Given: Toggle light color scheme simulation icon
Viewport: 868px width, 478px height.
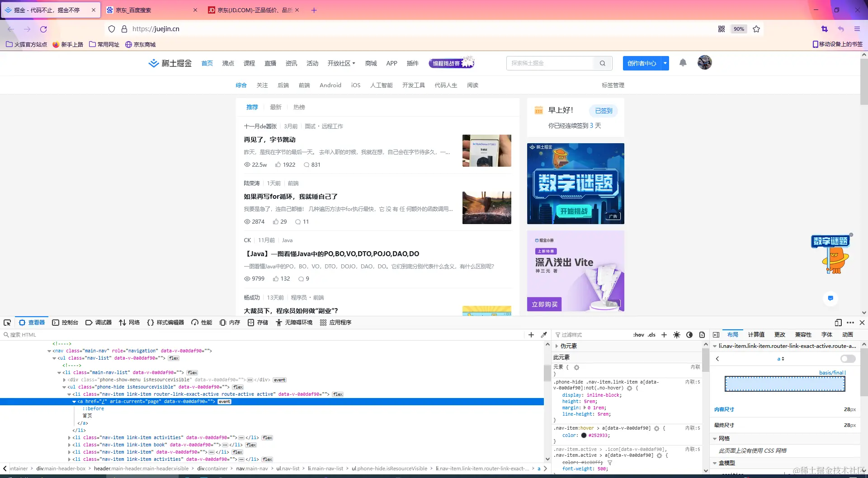Looking at the screenshot, I should [x=677, y=335].
